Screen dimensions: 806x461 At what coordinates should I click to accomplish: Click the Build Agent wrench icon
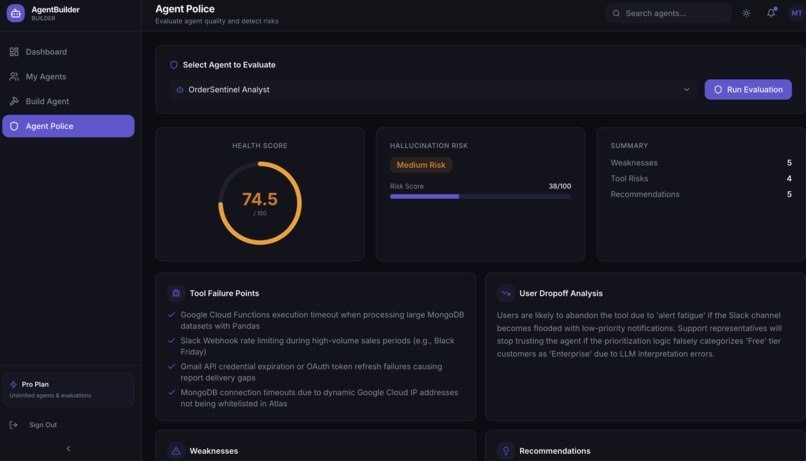[14, 101]
